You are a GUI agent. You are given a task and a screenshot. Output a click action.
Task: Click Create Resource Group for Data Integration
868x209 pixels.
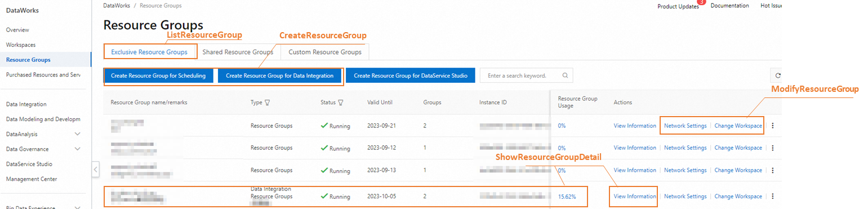(x=280, y=75)
